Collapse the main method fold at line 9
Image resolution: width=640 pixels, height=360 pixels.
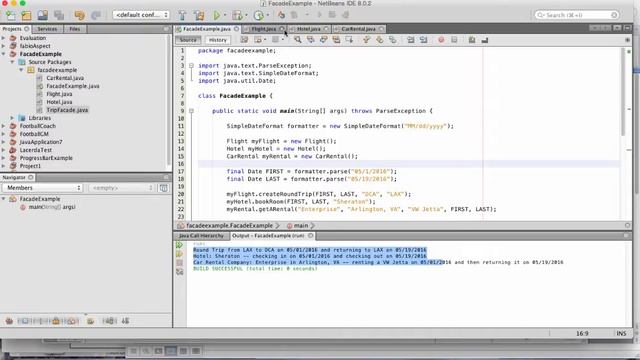191,111
